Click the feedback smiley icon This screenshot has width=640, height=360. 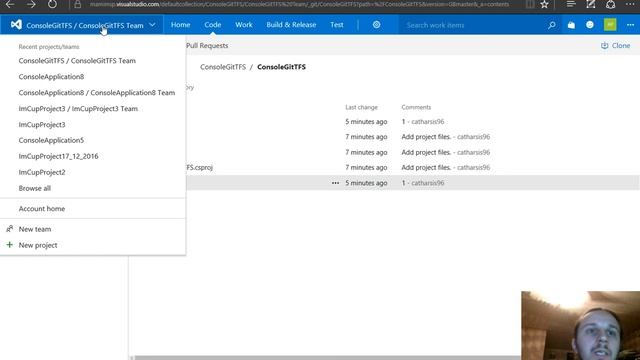tap(590, 25)
